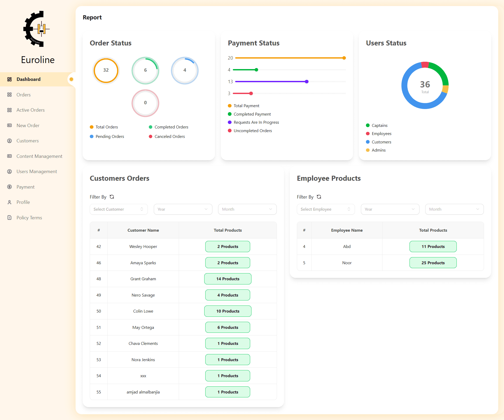Reset the Customers Orders filter via refresh icon
Screen dimensions: 504x420
112,197
